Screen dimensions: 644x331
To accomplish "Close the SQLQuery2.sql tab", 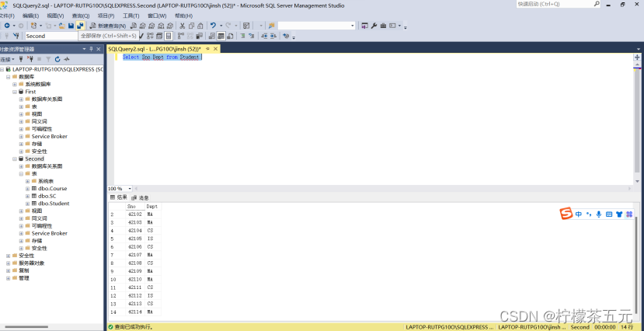I will [x=215, y=48].
